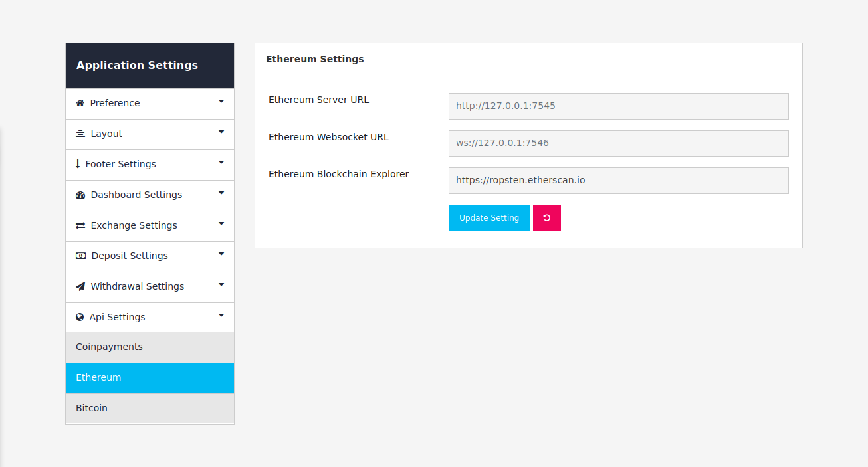Select the Bitcoin submenu entry
The image size is (868, 467).
[x=150, y=408]
